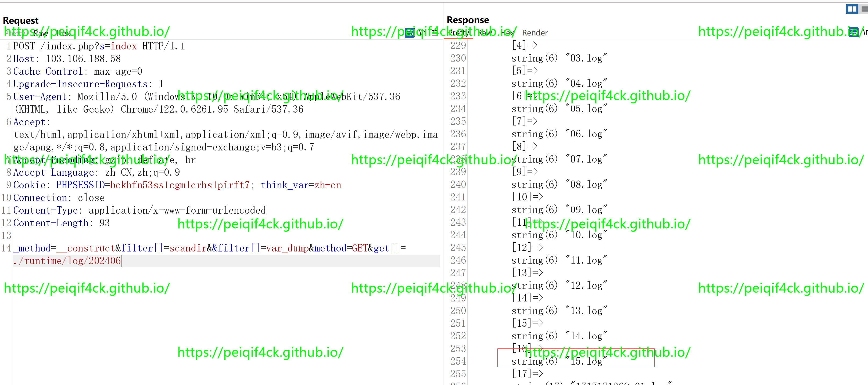Click response string "07.log" line
The height and width of the screenshot is (385, 868).
(x=559, y=159)
